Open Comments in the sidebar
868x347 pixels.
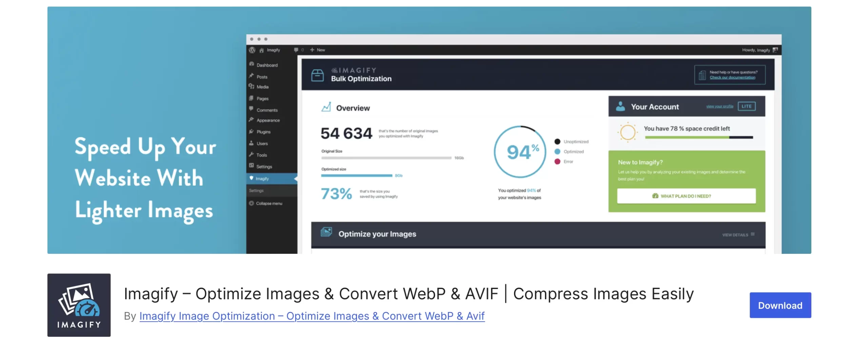pos(267,110)
